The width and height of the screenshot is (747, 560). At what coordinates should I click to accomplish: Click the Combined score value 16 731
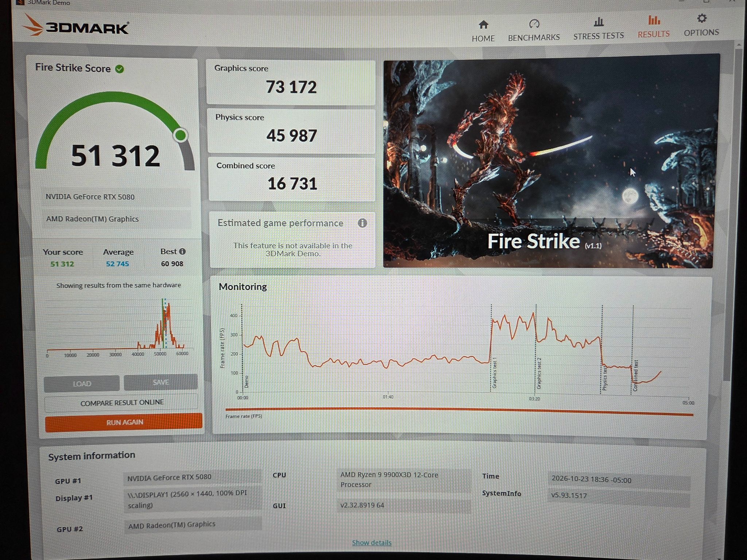tap(292, 183)
